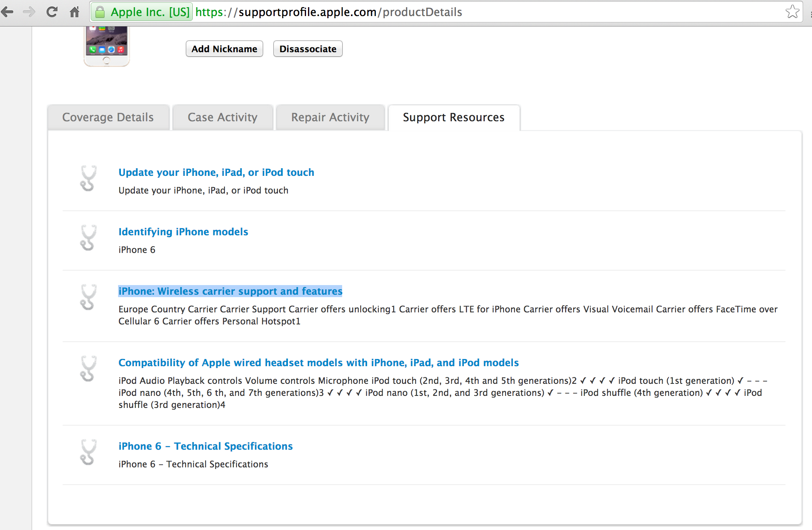The image size is (812, 530).
Task: Click the iPhone product thumbnail image
Action: 106,46
